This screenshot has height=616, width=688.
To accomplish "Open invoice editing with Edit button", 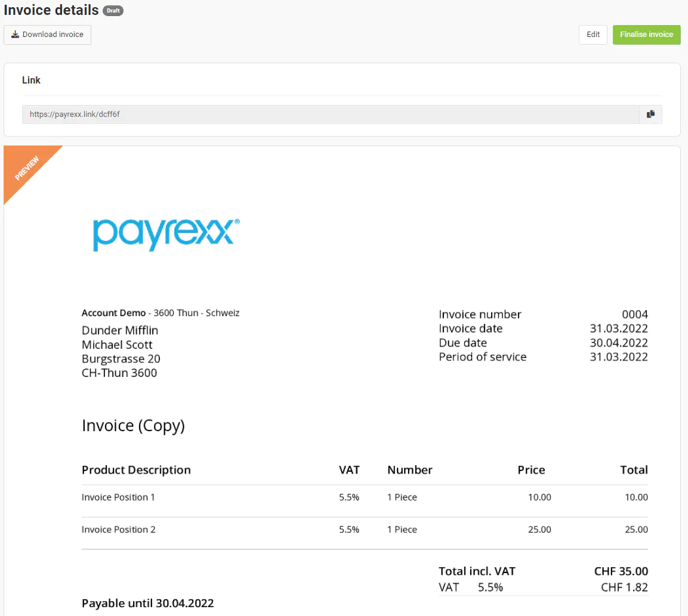I will (x=593, y=35).
